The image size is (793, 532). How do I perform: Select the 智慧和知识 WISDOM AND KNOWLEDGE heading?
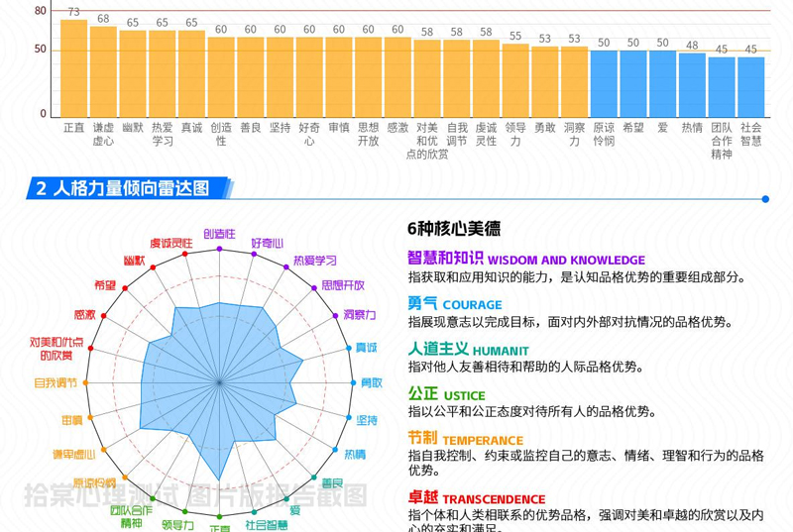pos(526,259)
